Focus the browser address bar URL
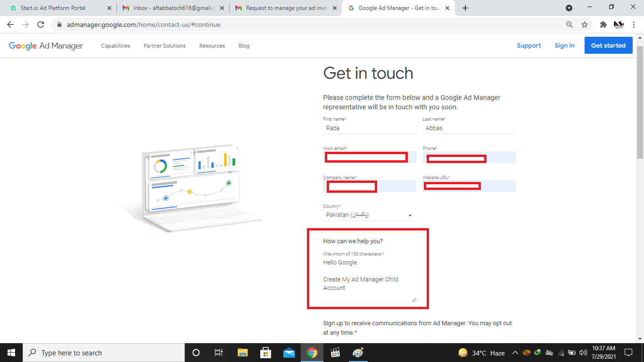644x362 pixels. [x=143, y=25]
